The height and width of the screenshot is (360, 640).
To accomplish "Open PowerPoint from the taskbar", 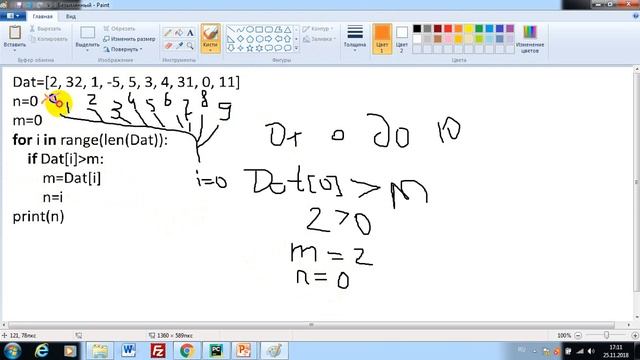I will (244, 351).
